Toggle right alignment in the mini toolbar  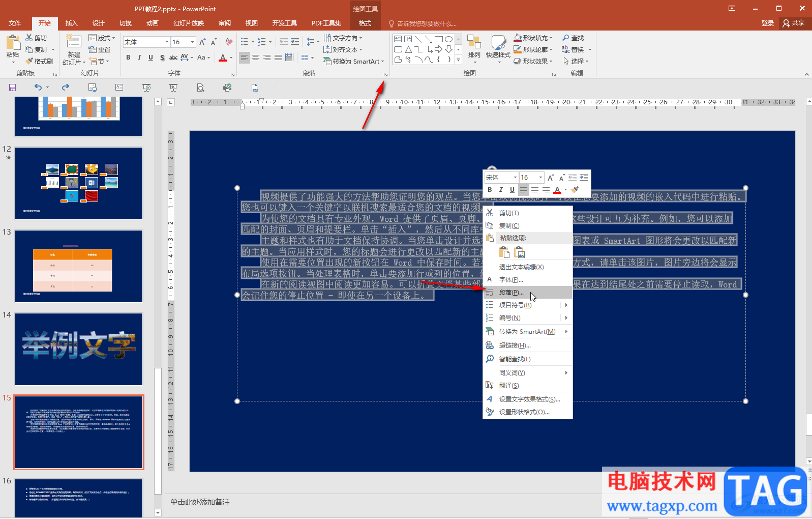pyautogui.click(x=546, y=190)
